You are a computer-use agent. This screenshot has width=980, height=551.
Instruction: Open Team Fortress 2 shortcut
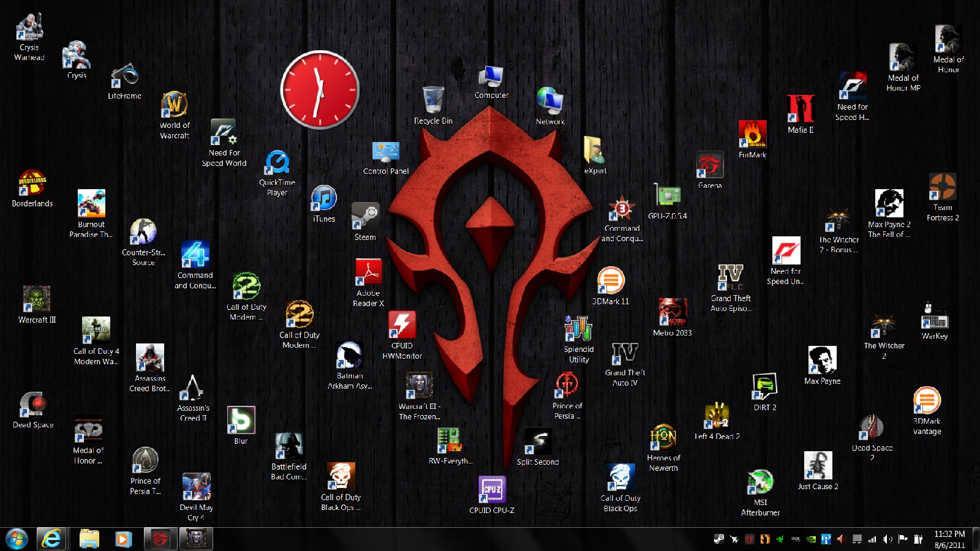[943, 197]
